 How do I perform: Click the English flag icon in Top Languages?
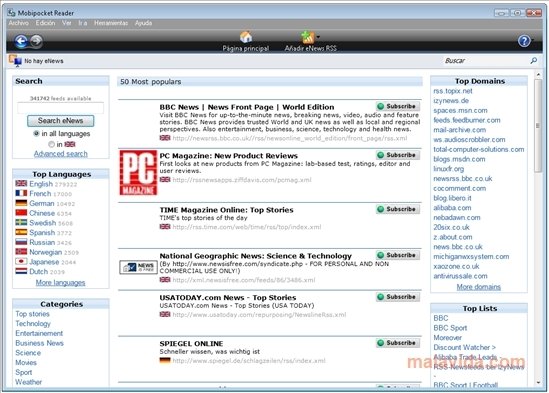[21, 183]
